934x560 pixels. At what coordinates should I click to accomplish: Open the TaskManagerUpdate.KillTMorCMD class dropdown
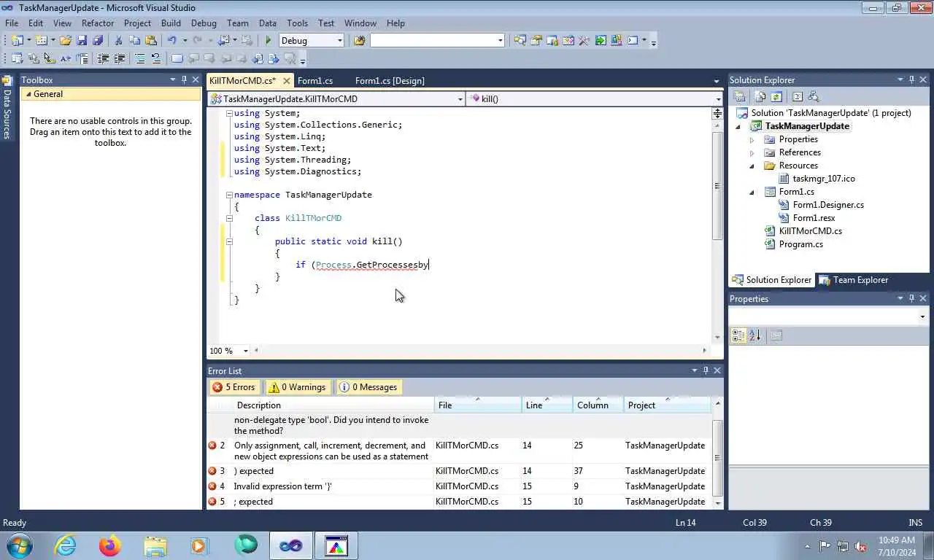(460, 99)
